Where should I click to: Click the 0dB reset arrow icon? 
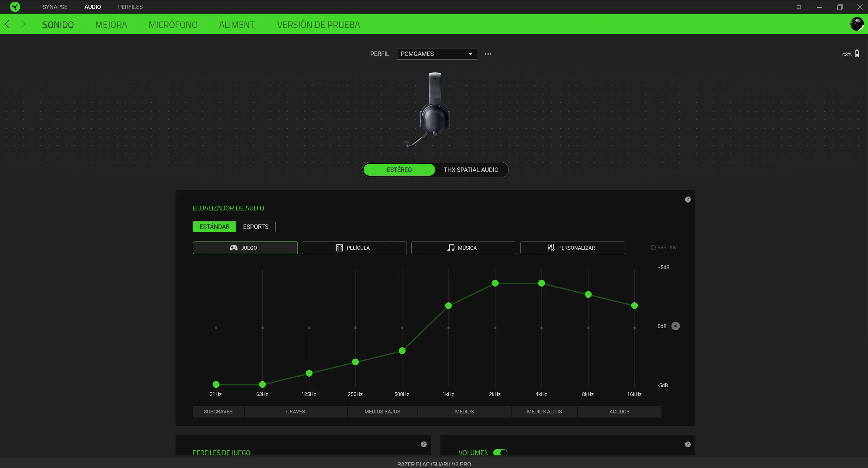coord(675,326)
